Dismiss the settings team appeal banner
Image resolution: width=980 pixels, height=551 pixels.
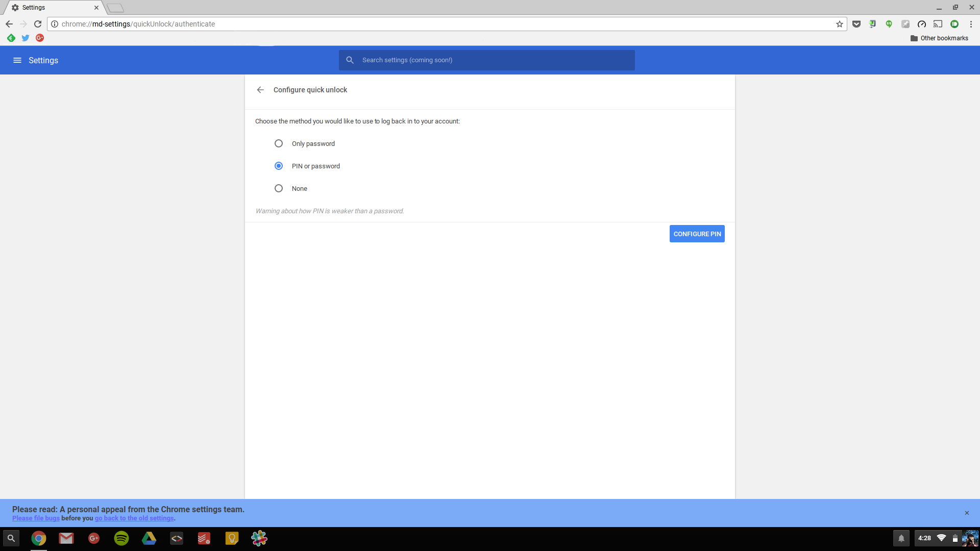pyautogui.click(x=967, y=513)
